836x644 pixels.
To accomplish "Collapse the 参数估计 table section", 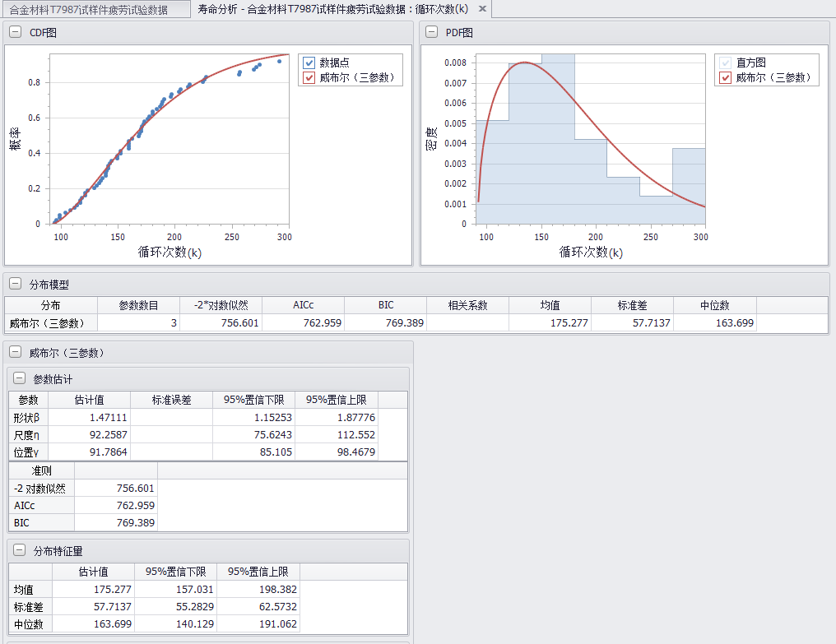I will (x=20, y=379).
